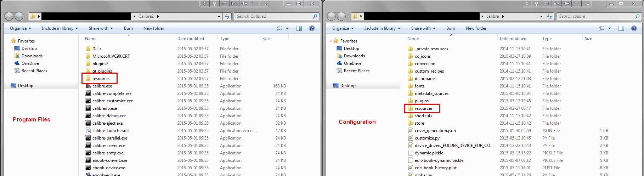
Task: Toggle preview pane in Calibre2 window
Action: click(x=299, y=28)
